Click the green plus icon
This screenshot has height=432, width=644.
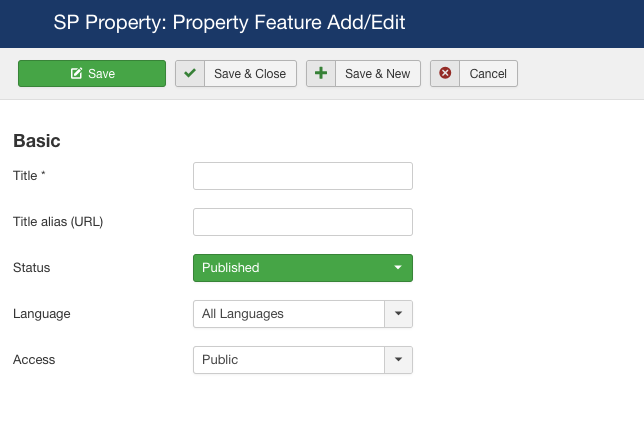321,74
